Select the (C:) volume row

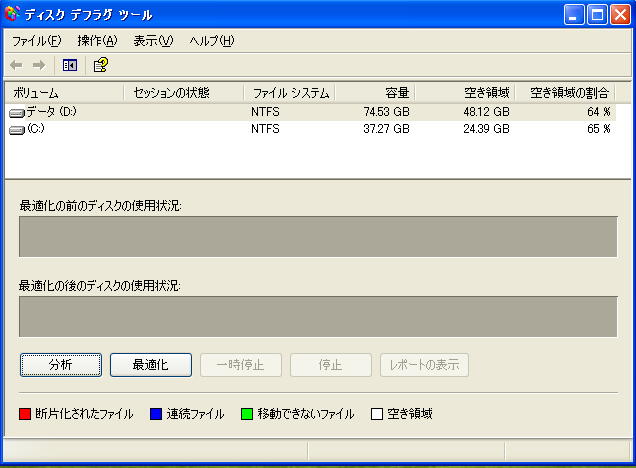coord(310,129)
